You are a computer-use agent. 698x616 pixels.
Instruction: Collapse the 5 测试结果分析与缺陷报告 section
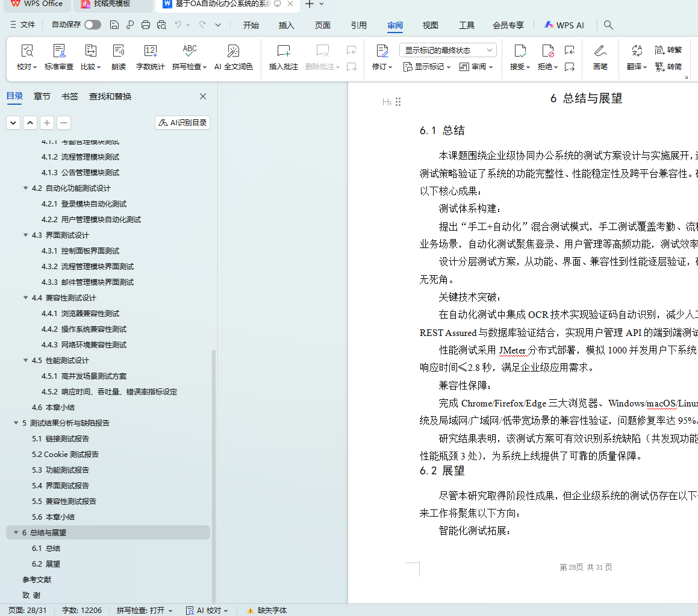(16, 423)
